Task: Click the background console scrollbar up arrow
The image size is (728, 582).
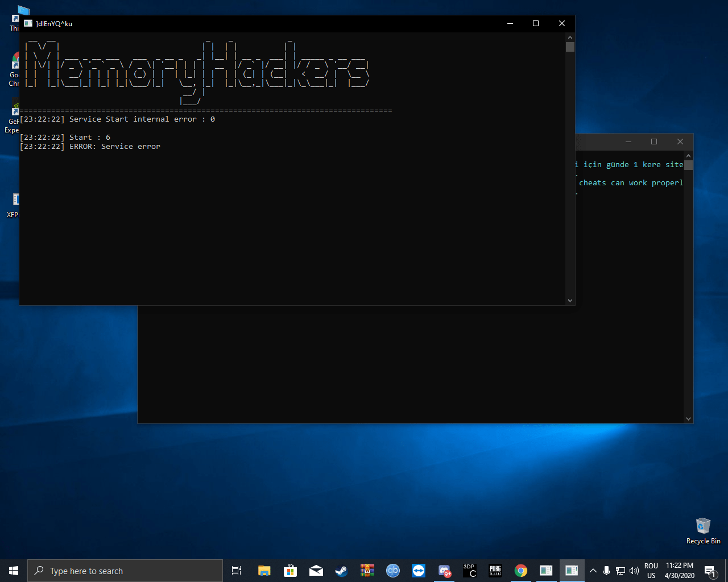Action: (688, 155)
